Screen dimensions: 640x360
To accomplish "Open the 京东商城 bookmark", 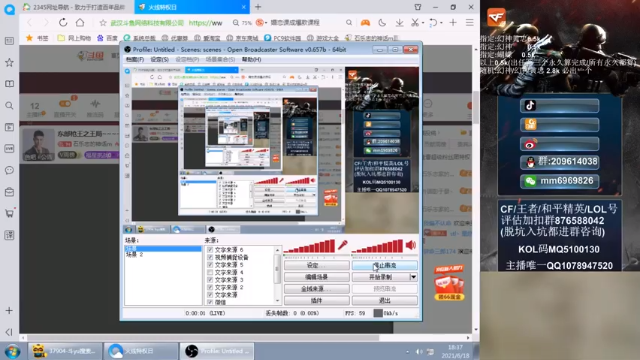I will pyautogui.click(x=243, y=38).
